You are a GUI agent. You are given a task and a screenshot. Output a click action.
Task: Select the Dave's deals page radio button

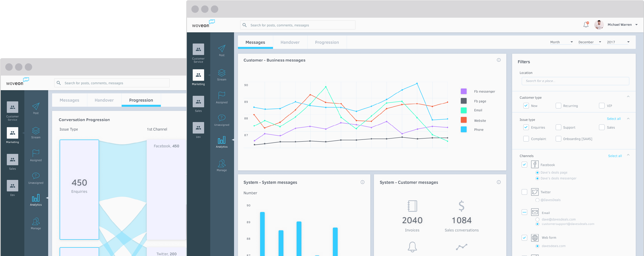pyautogui.click(x=537, y=172)
